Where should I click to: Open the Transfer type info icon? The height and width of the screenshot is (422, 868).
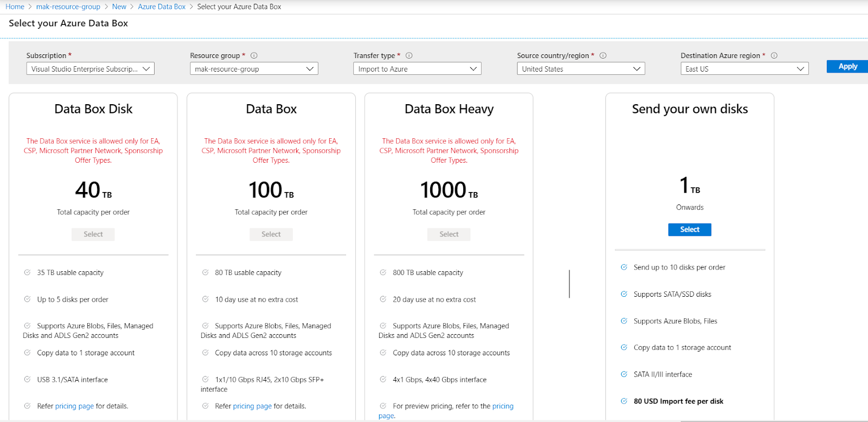click(x=409, y=55)
